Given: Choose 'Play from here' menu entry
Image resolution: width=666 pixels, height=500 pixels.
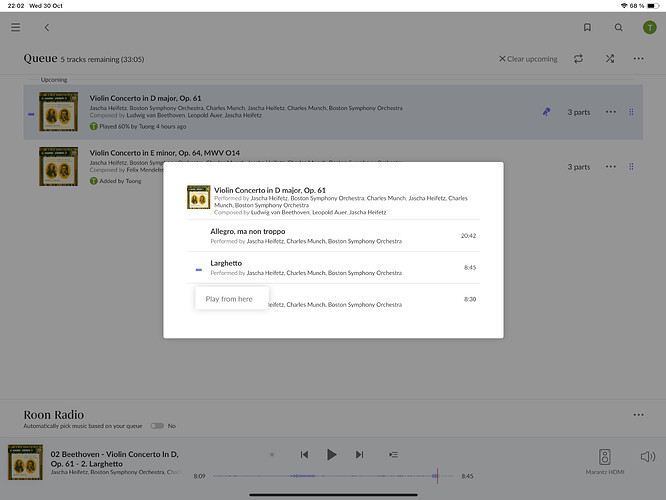Looking at the screenshot, I should pos(232,299).
